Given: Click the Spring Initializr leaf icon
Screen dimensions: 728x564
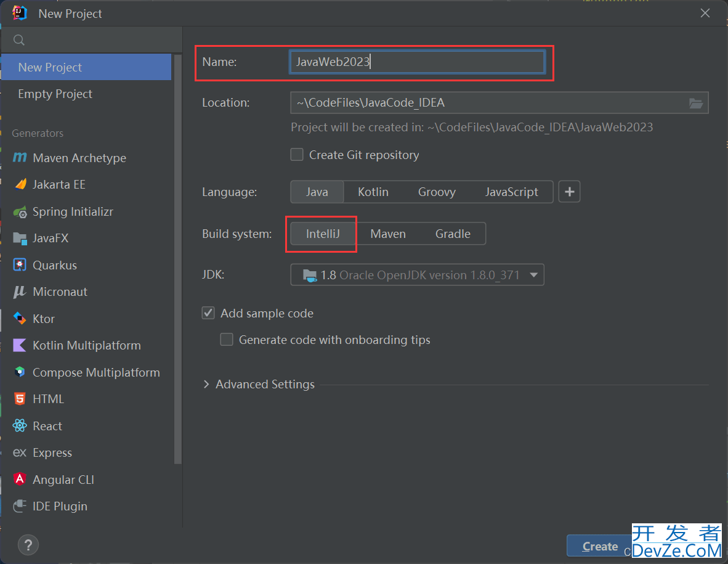Looking at the screenshot, I should coord(20,212).
